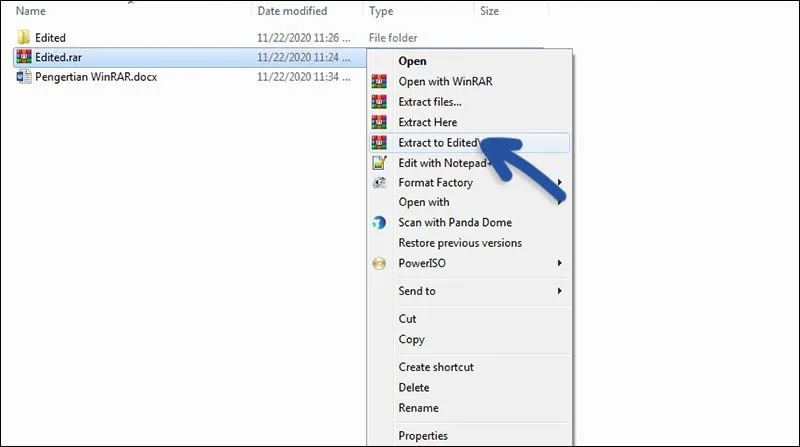Screen dimensions: 800x447
Task: Open the Send to submenu
Action: [469, 291]
